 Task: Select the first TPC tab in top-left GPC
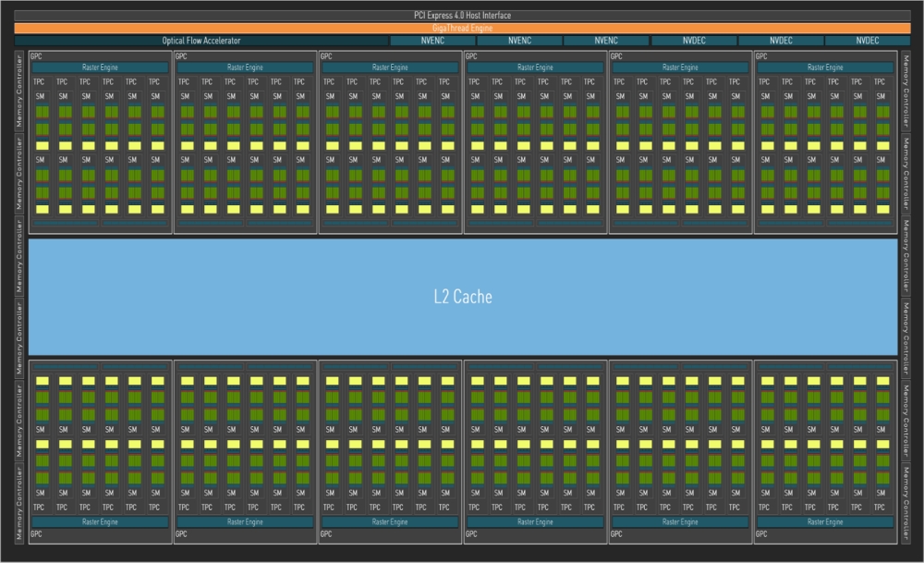point(39,80)
